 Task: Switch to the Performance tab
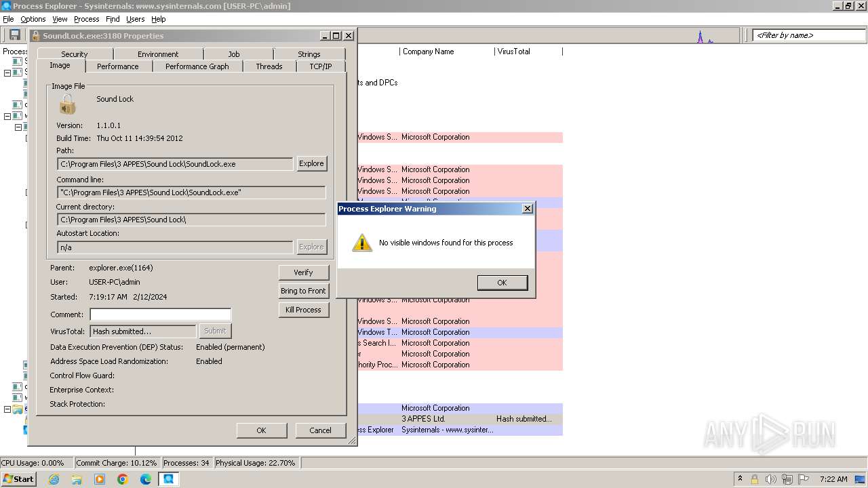pyautogui.click(x=118, y=66)
